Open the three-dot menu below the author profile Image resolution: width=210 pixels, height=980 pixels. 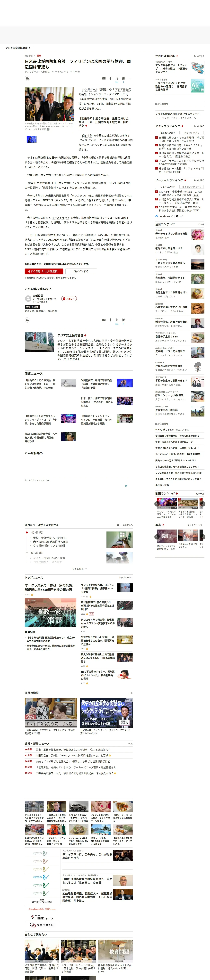[130, 320]
